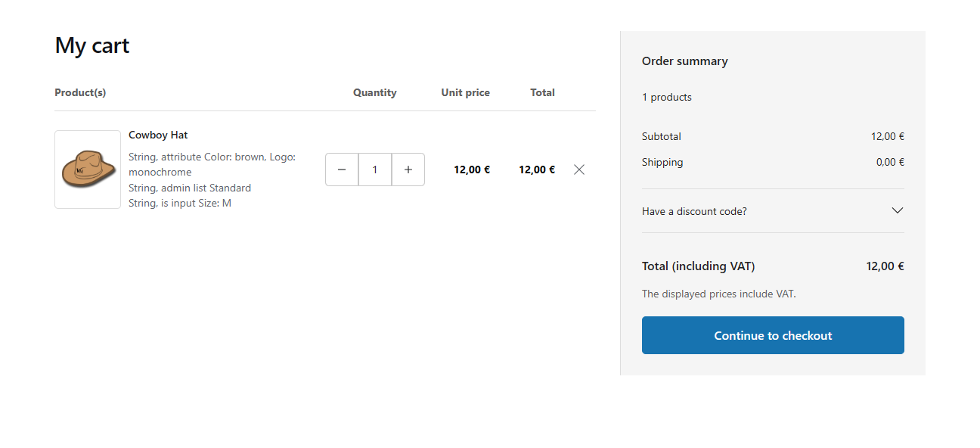Open the Cowboy Hat product name link
Viewport: 980px width, 448px height.
pyautogui.click(x=158, y=135)
